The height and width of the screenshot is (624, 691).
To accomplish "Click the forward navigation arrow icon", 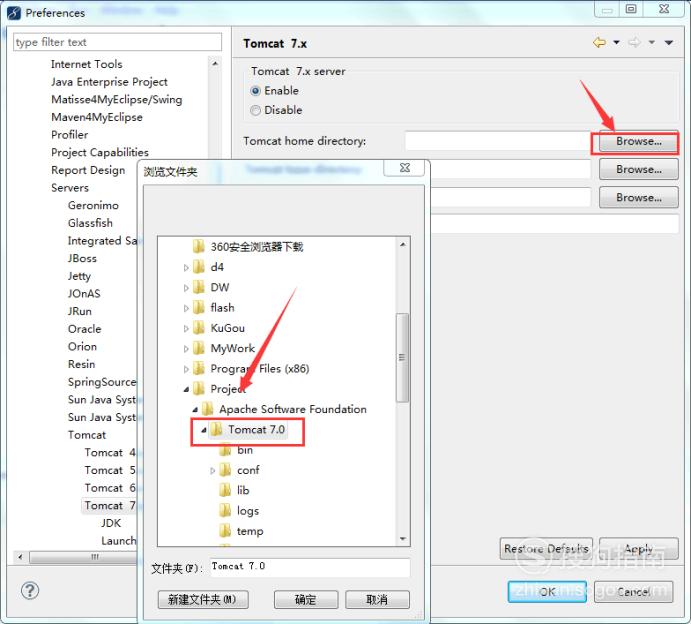I will tap(635, 43).
